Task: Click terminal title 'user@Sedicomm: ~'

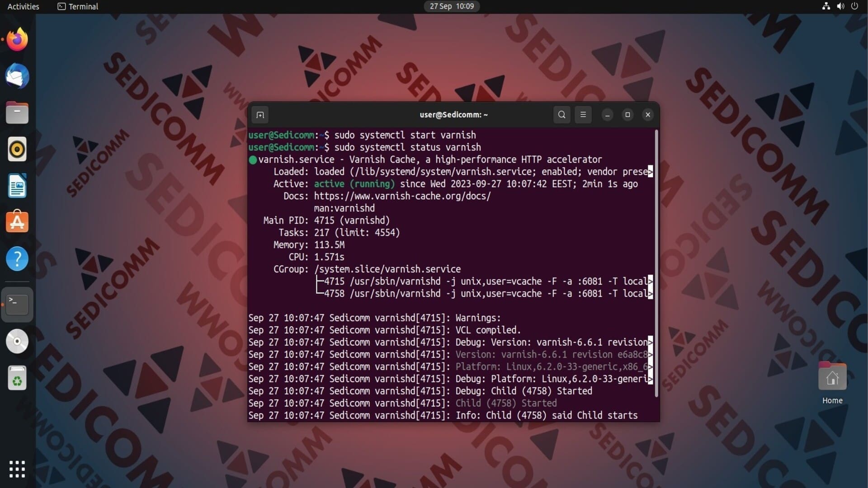Action: pyautogui.click(x=453, y=115)
